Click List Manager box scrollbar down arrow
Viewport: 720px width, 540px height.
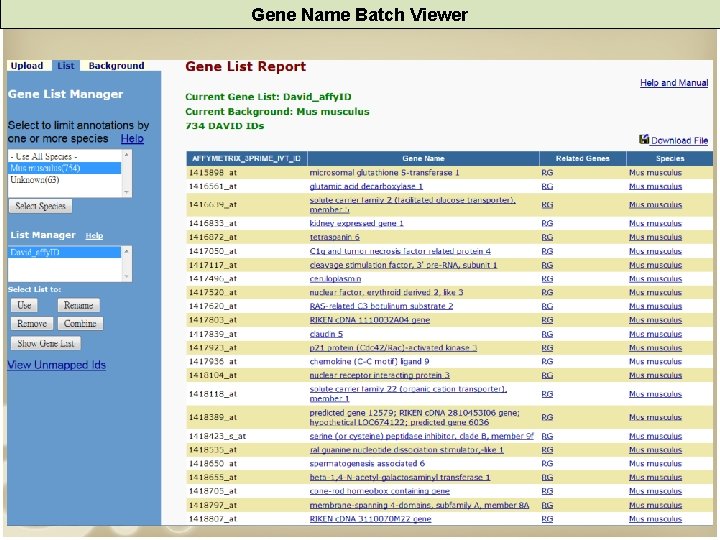[127, 276]
